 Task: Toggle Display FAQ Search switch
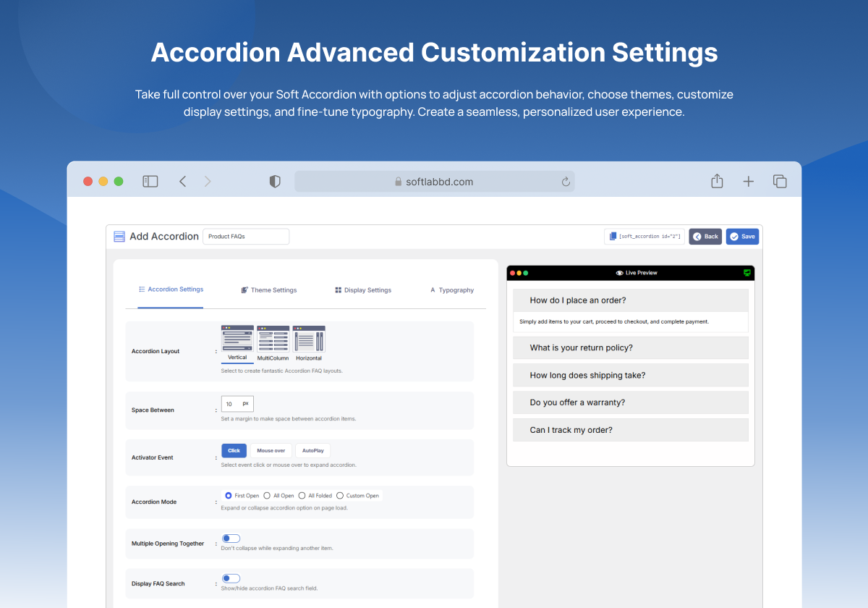coord(231,578)
